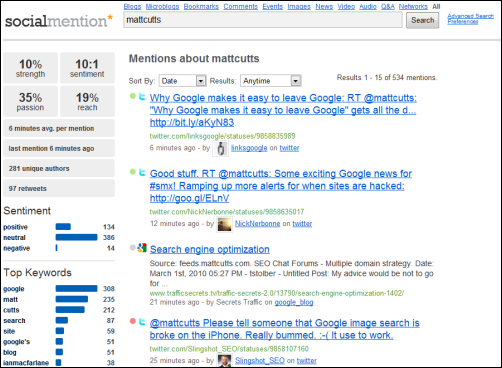Image resolution: width=502 pixels, height=368 pixels.
Task: Open the Results Anytime dropdown
Action: [271, 81]
